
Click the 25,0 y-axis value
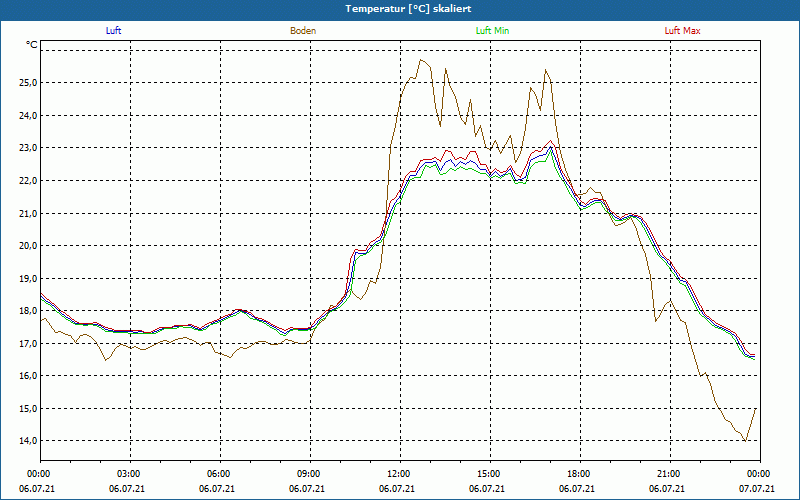click(29, 83)
